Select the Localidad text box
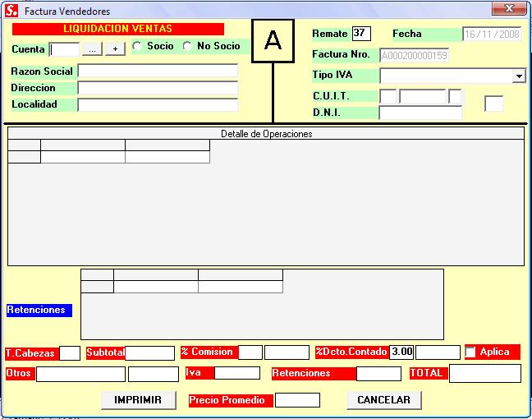Viewport: 532px width, 419px height. [157, 104]
